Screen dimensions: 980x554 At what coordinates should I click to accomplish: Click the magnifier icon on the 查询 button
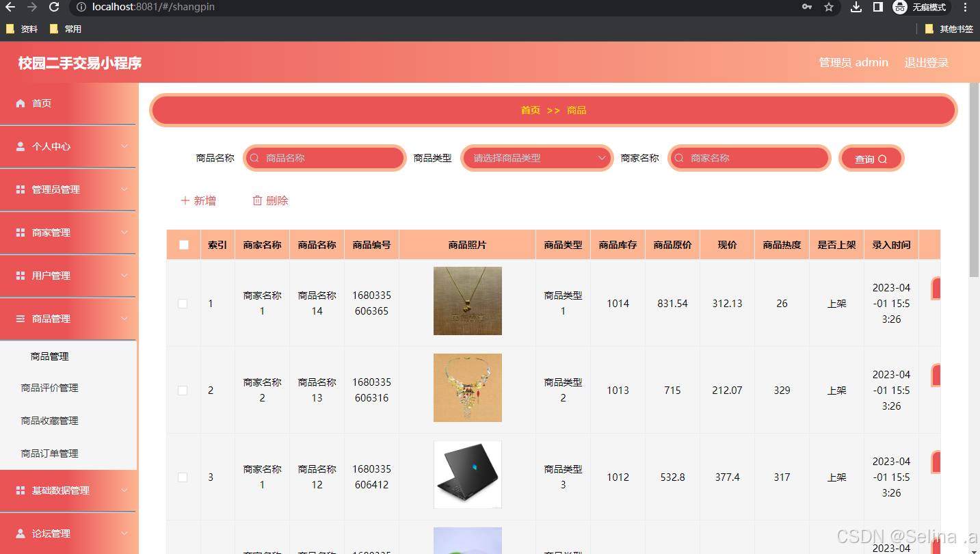pos(882,159)
